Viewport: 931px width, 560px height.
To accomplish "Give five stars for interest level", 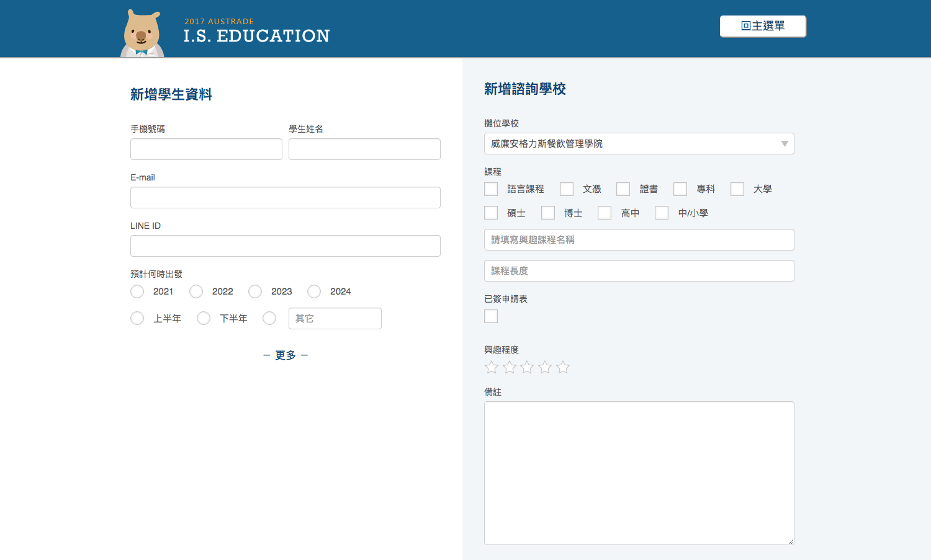I will pyautogui.click(x=563, y=367).
